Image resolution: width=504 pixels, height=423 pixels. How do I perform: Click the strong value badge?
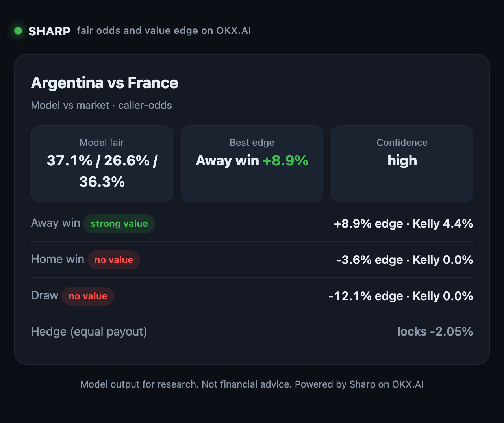pyautogui.click(x=119, y=224)
